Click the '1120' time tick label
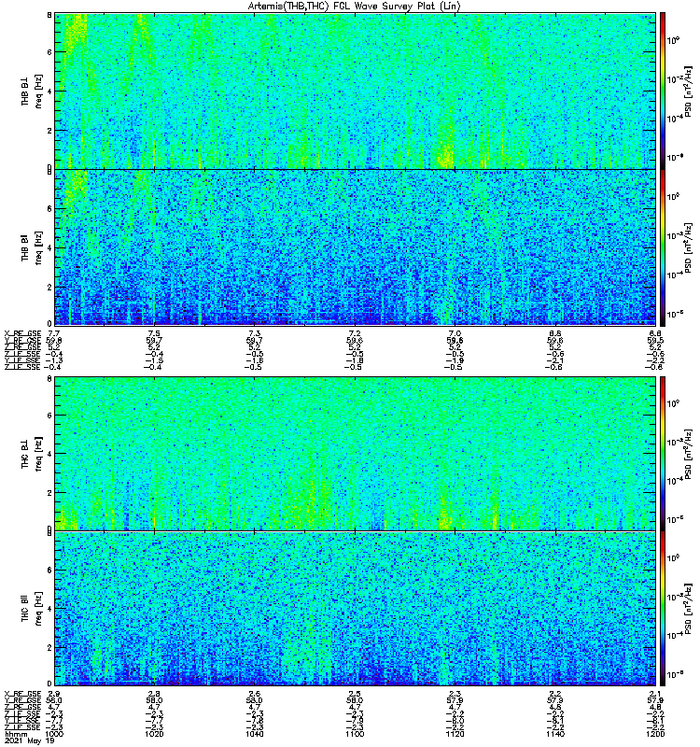Image resolution: width=700 pixels, height=747 pixels. tap(455, 734)
